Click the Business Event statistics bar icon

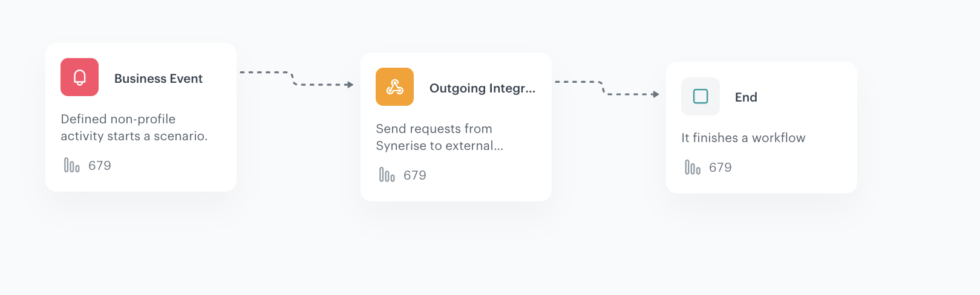click(x=71, y=165)
